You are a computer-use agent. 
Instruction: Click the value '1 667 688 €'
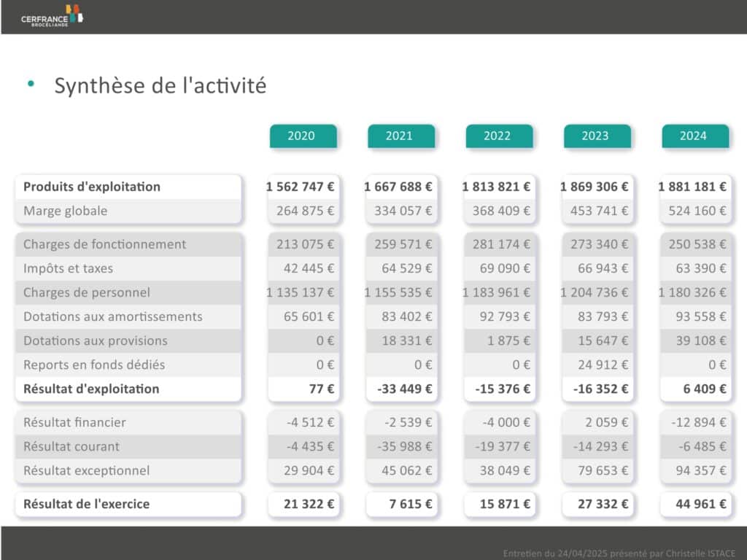point(398,187)
